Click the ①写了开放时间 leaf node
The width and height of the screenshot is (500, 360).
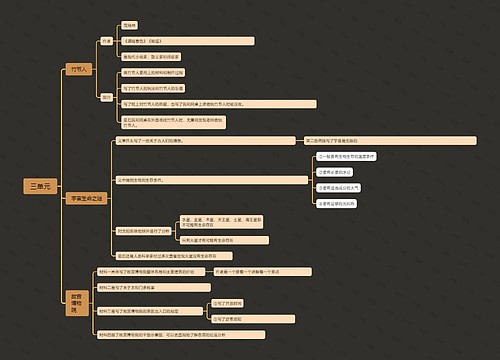(227, 303)
